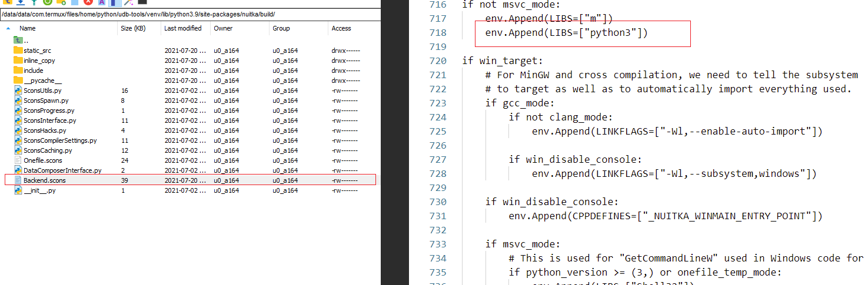Click the DataComposerInterface.py file icon
Screen dimensions: 868x285
[x=18, y=170]
